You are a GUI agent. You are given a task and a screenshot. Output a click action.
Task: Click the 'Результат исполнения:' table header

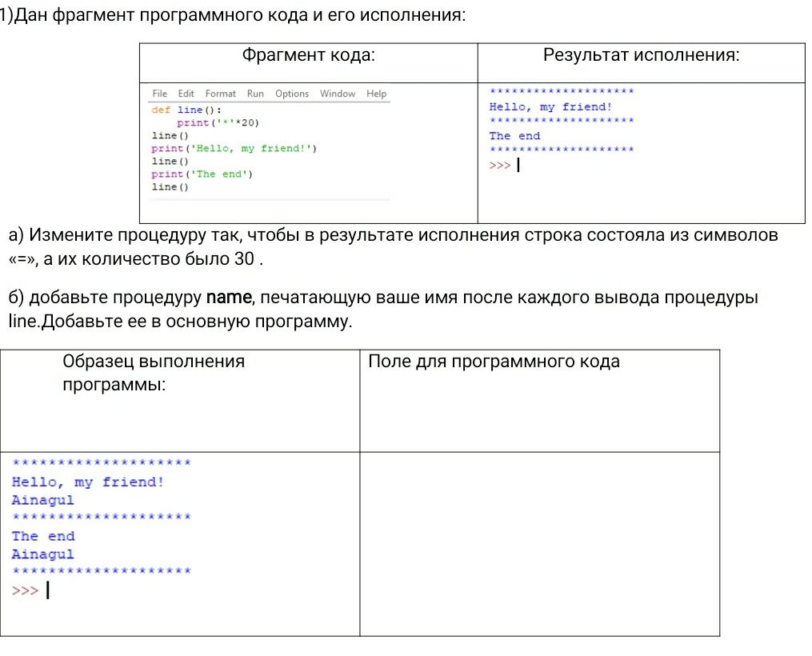(641, 55)
